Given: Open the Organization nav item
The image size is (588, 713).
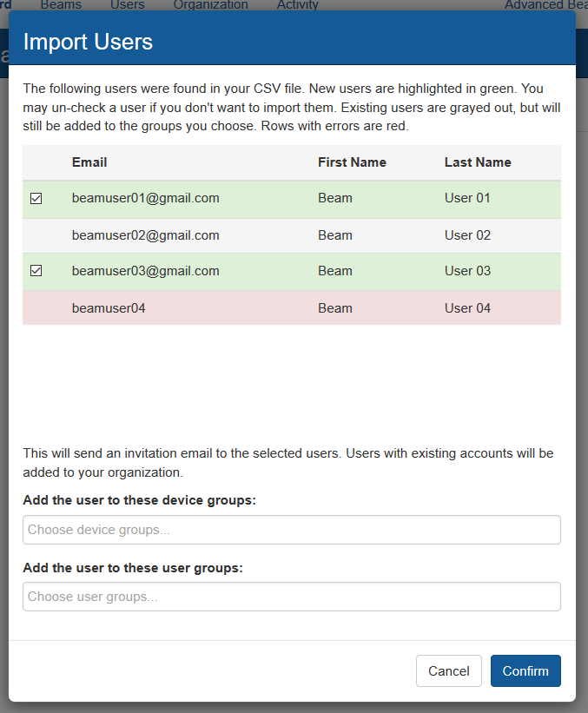Looking at the screenshot, I should pyautogui.click(x=210, y=5).
